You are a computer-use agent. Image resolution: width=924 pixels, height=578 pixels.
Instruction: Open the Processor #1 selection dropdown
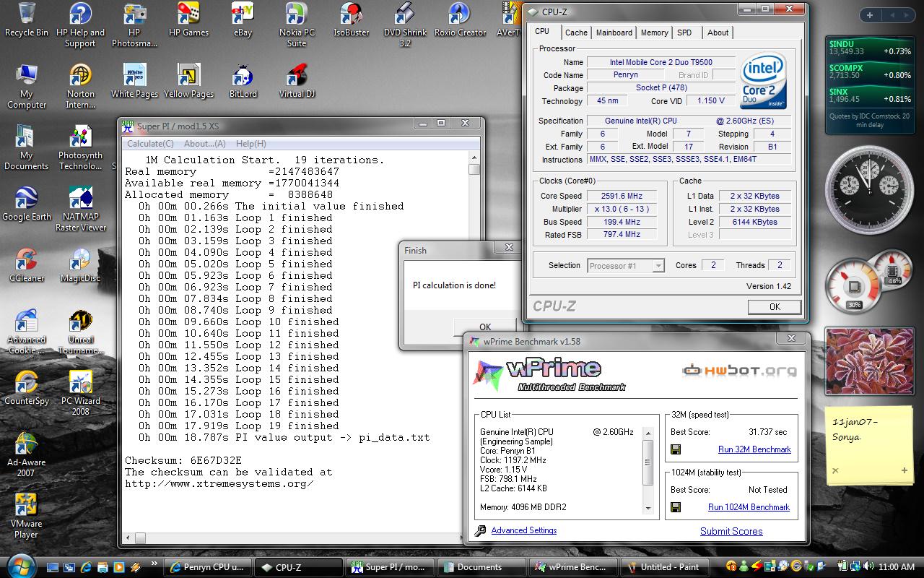pyautogui.click(x=626, y=266)
